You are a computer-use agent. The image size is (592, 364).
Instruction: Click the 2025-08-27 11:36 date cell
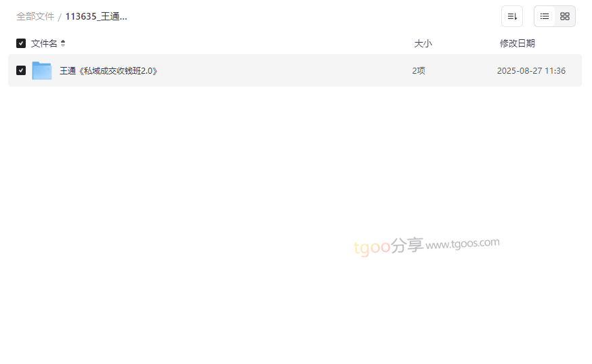531,71
